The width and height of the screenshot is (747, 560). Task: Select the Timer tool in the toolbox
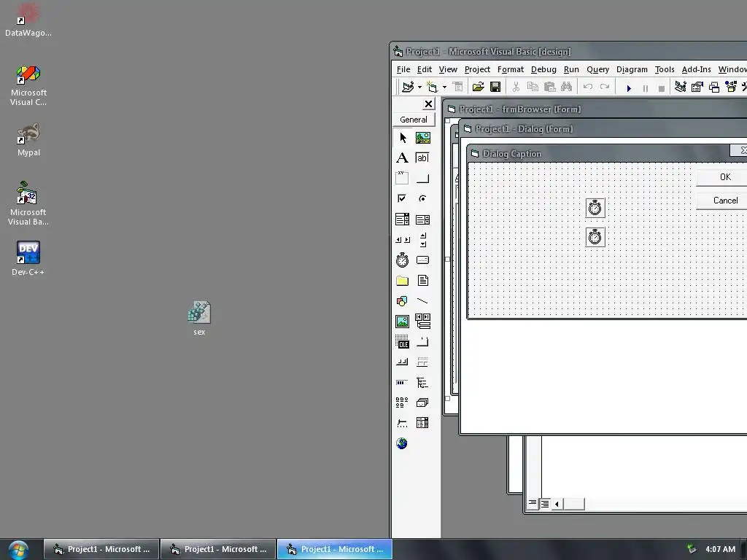pos(403,260)
